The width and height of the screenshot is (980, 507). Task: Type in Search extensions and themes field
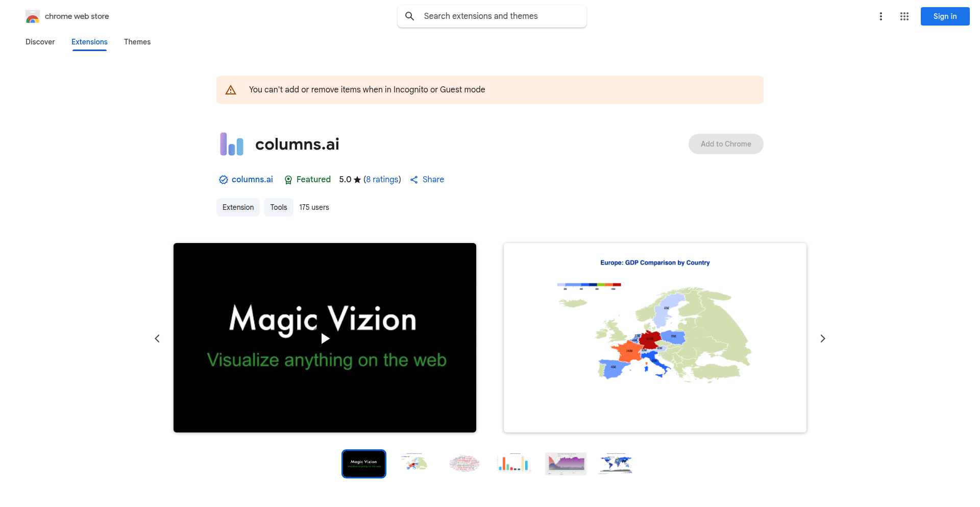(500, 16)
